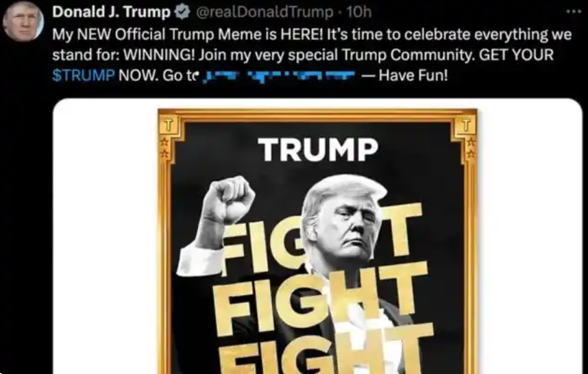This screenshot has width=588, height=374.
Task: Open the Donald J. Trump display name link
Action: pos(112,12)
